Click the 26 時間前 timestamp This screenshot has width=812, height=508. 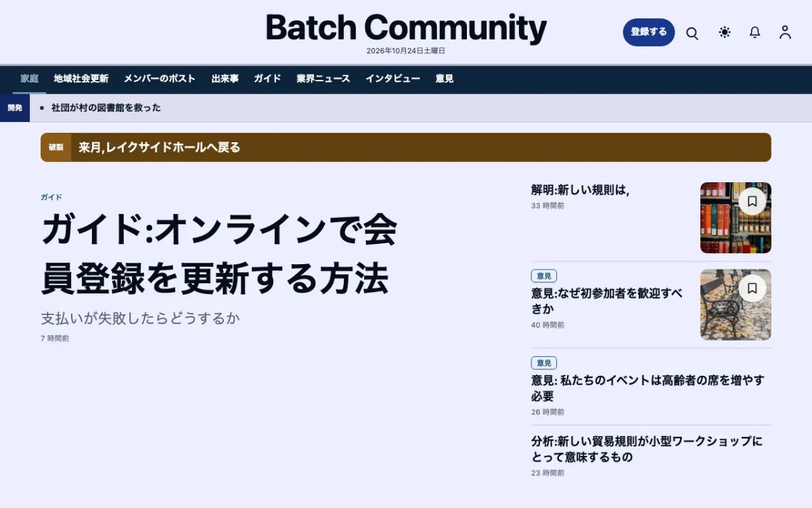547,412
